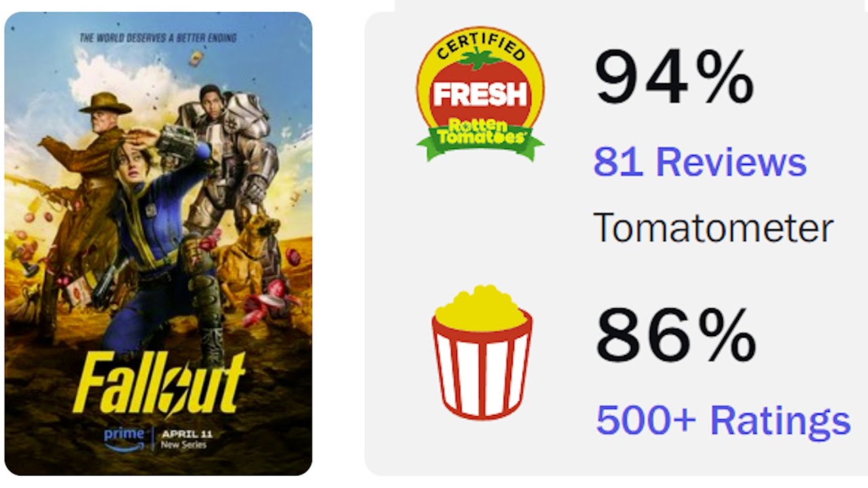The height and width of the screenshot is (488, 868).
Task: Open the 81 Reviews link
Action: click(x=700, y=162)
